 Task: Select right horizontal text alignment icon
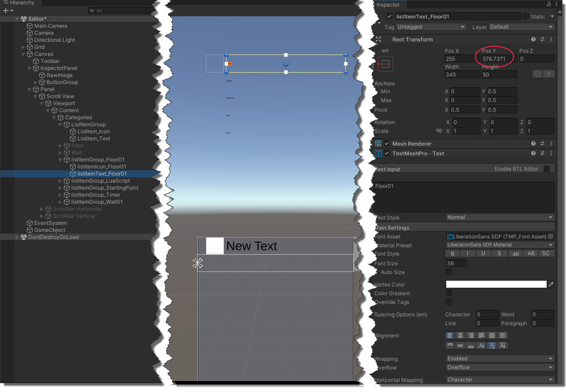(471, 336)
